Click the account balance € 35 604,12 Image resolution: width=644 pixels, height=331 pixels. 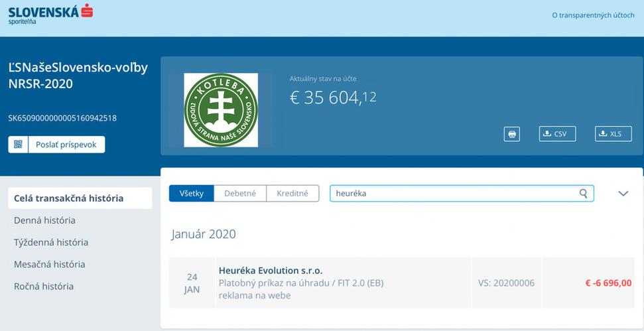(333, 98)
